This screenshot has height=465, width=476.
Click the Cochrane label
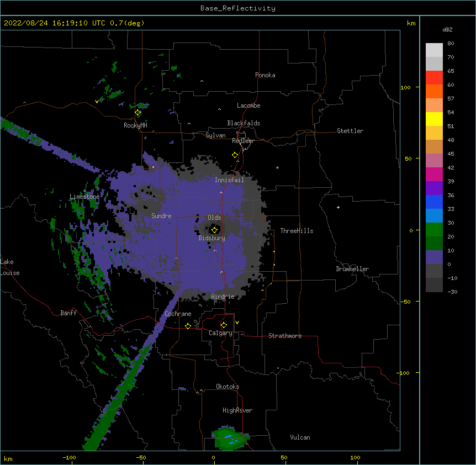pyautogui.click(x=178, y=314)
